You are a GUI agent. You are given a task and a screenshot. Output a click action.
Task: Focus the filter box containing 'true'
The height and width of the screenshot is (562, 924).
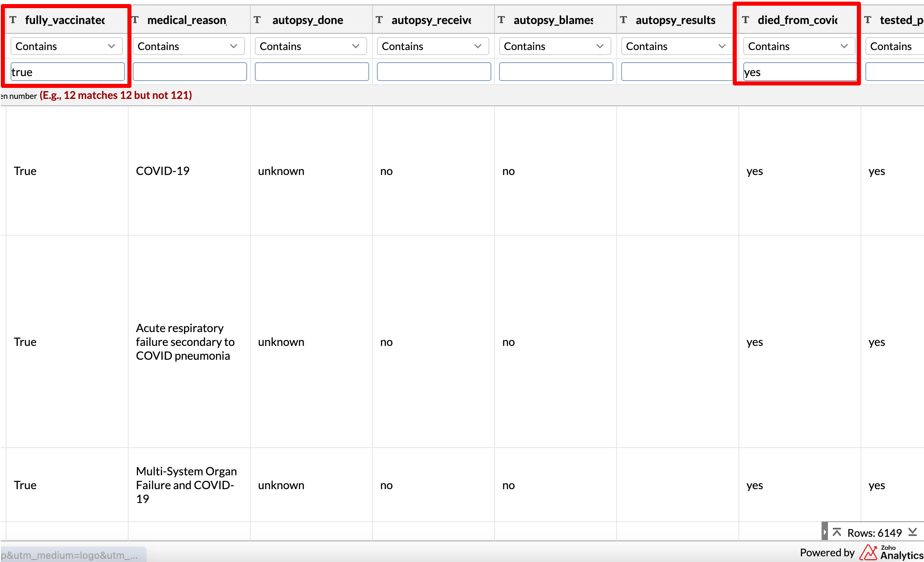68,72
